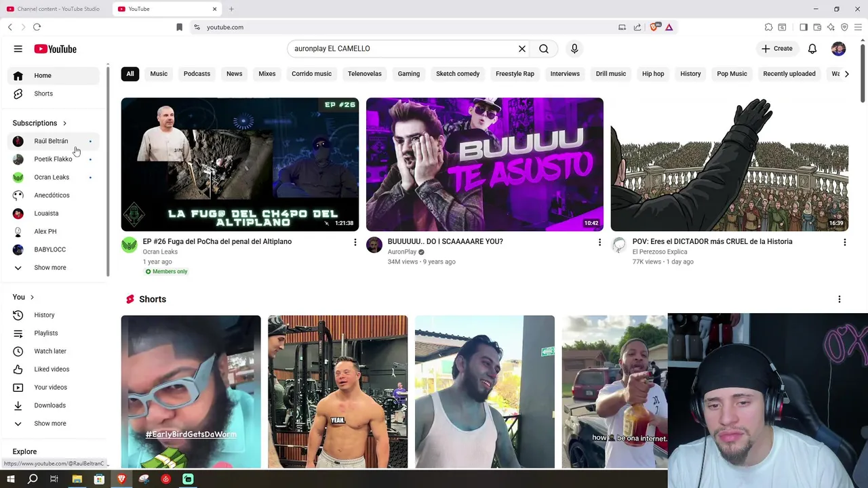Select the Freestyle Rap filter chip
This screenshot has width=868, height=488.
515,74
